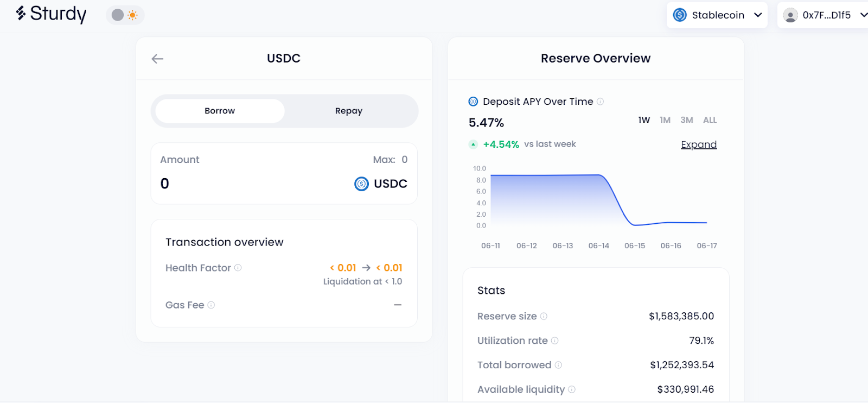868x403 pixels.
Task: Select the 1M chart range
Action: pos(665,120)
